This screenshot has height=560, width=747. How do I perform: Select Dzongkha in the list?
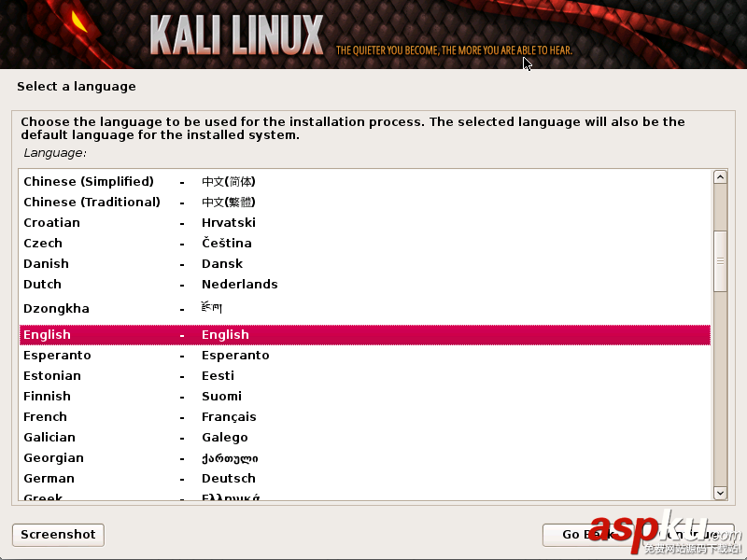365,309
